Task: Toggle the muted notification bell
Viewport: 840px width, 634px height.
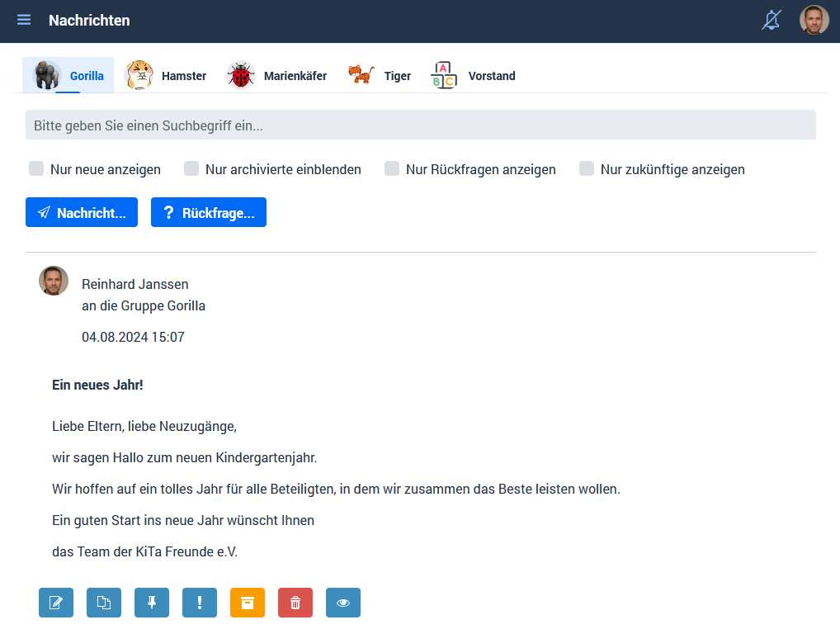Action: pyautogui.click(x=772, y=21)
